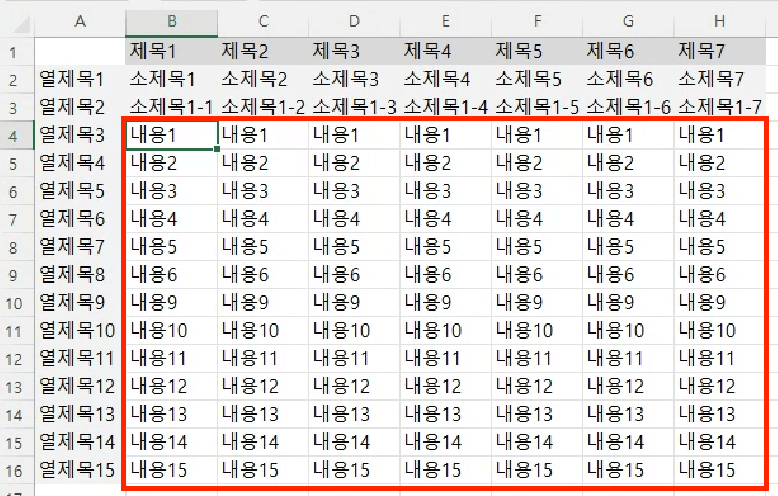Click cell with text 소제목1 in row 2
Screen dimensions: 778x496
[171, 79]
